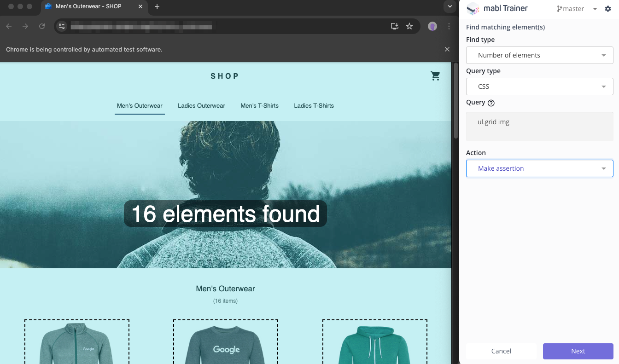Open the Chrome profile avatar
The width and height of the screenshot is (619, 364).
(432, 26)
